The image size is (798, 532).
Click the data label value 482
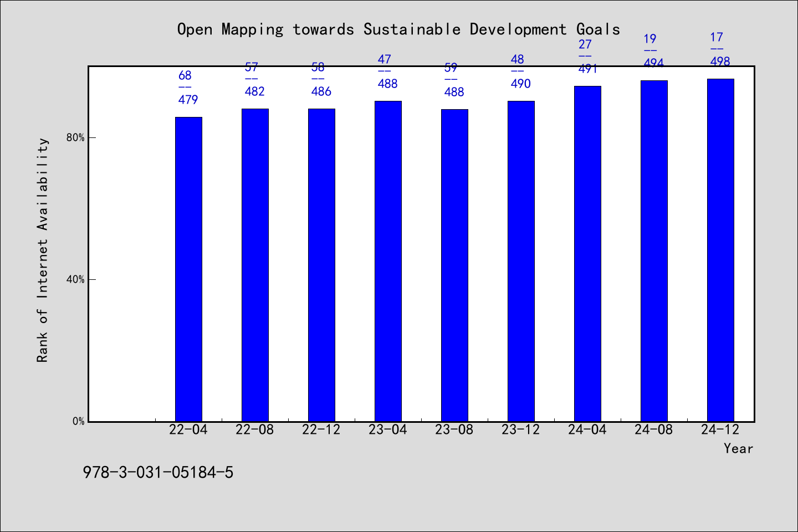click(x=255, y=91)
